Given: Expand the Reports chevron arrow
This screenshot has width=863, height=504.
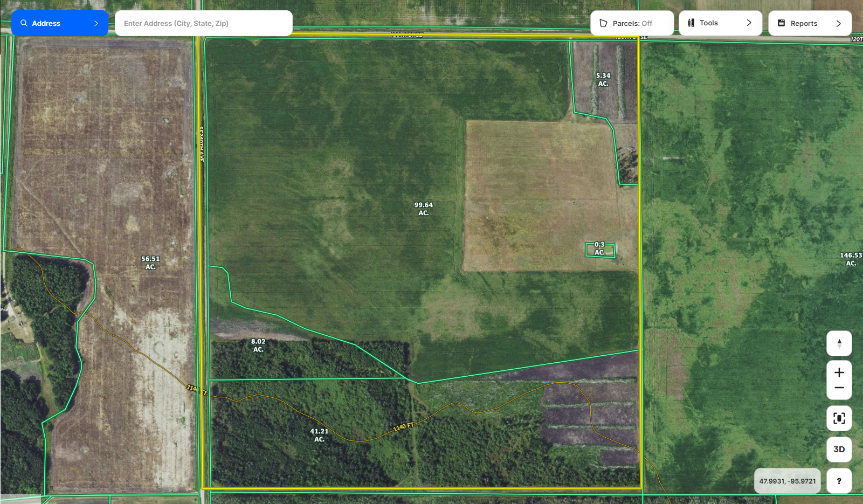Looking at the screenshot, I should click(x=838, y=23).
